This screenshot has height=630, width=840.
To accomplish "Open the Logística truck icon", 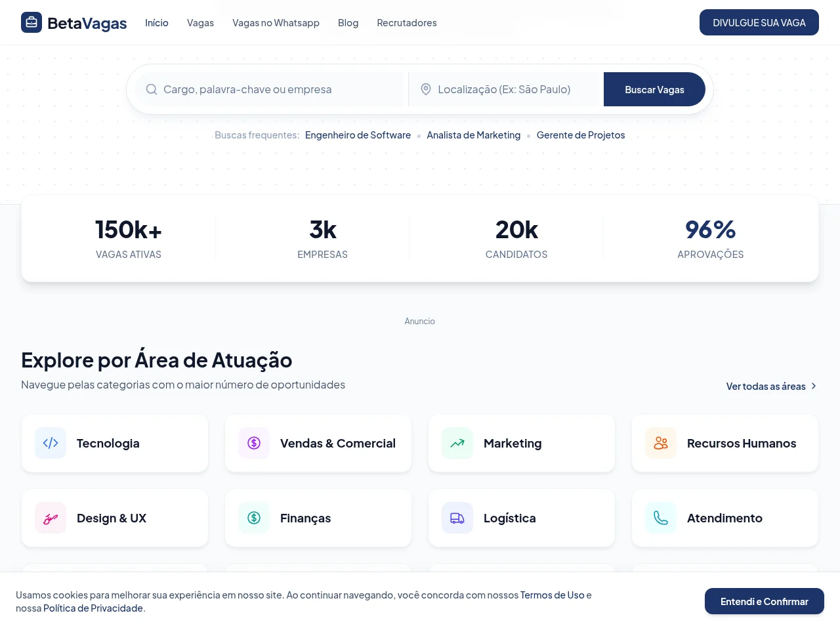I will 457,518.
